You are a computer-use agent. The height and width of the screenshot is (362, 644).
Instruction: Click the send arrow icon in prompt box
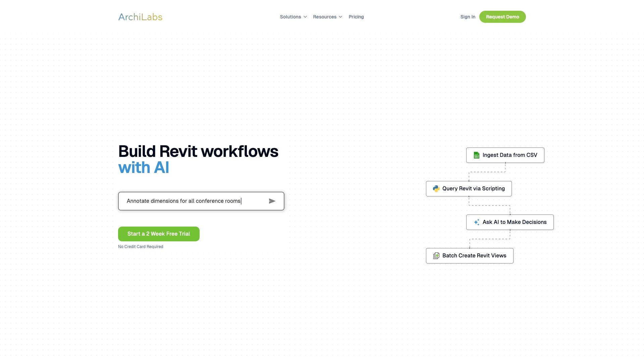coord(272,201)
